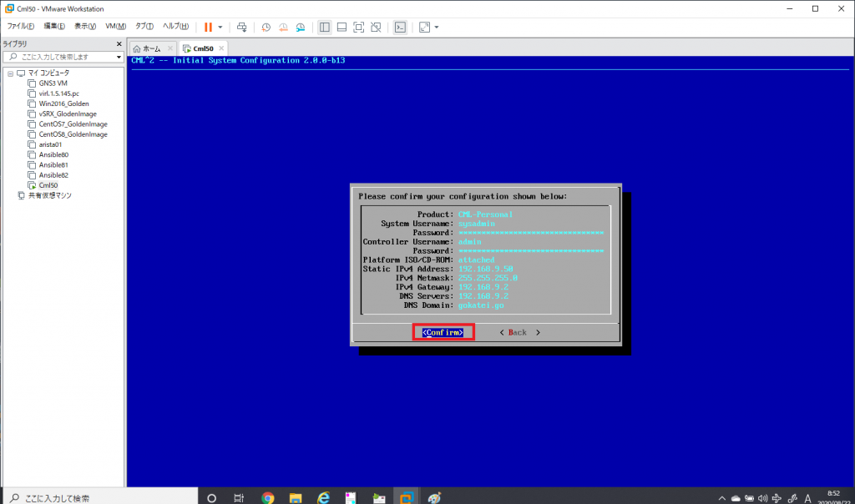Enter full screen mode

click(360, 27)
